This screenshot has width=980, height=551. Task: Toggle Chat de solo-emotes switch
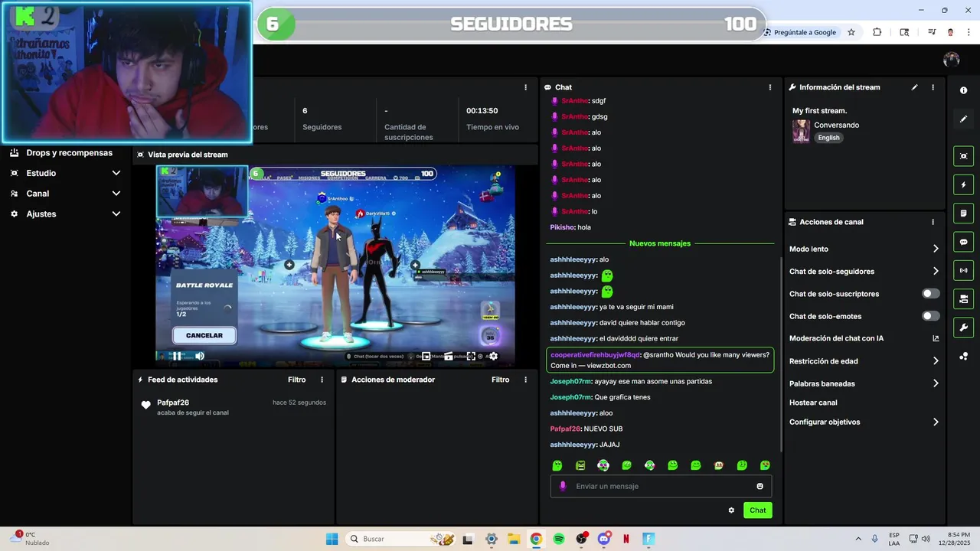pyautogui.click(x=930, y=316)
